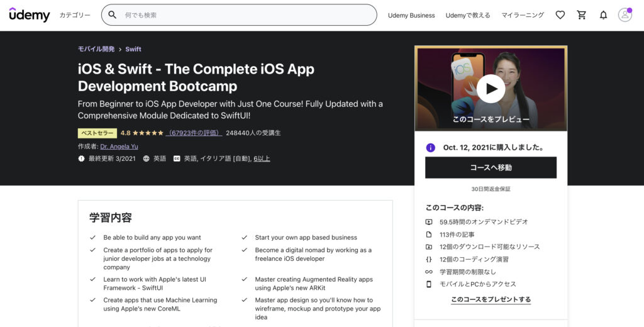Click 59.5時間のオンデマンドビデオ text
644x327 pixels.
point(484,222)
